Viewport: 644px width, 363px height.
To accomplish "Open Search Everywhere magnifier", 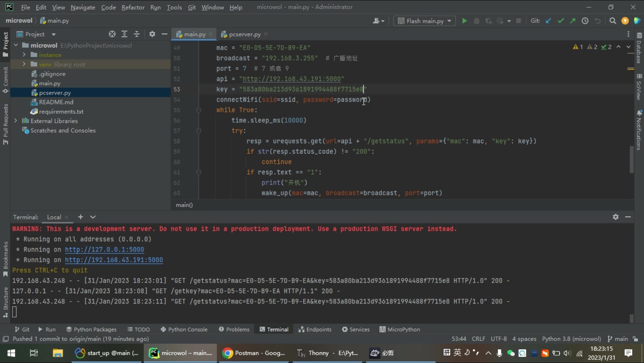I will (612, 21).
